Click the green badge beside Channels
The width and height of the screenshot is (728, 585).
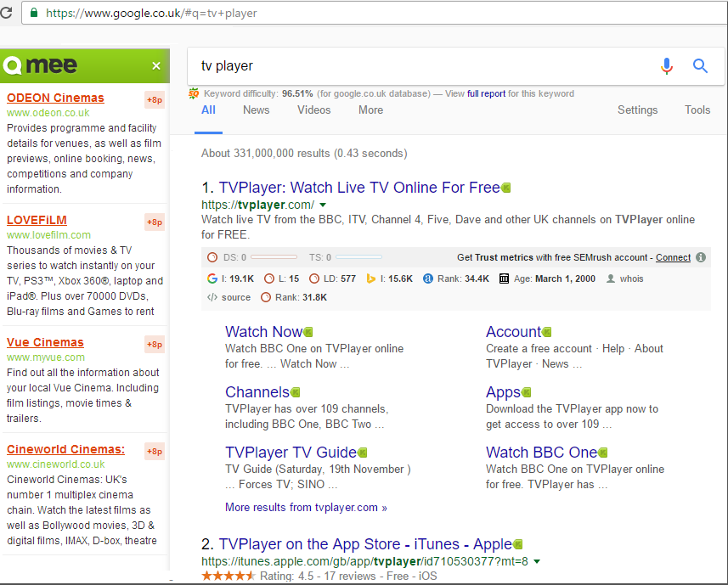point(295,392)
